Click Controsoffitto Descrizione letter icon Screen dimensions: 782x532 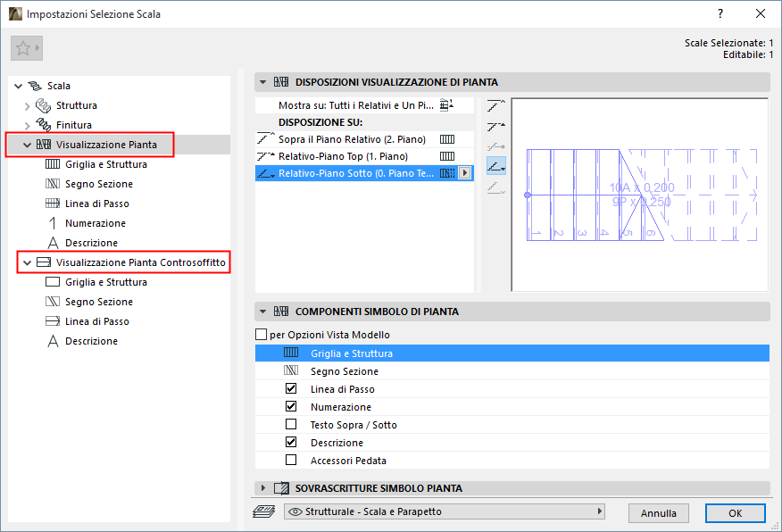(53, 341)
